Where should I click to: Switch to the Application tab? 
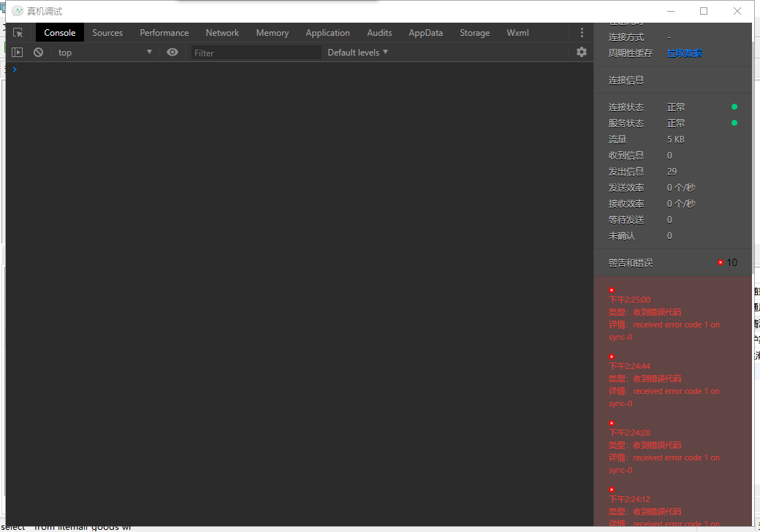point(327,32)
